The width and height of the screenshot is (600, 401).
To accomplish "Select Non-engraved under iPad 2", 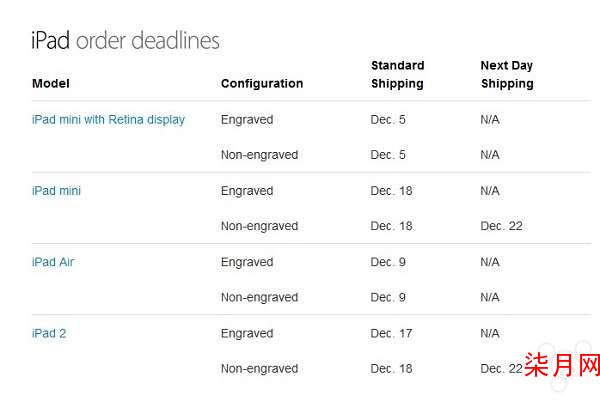I will 259,368.
